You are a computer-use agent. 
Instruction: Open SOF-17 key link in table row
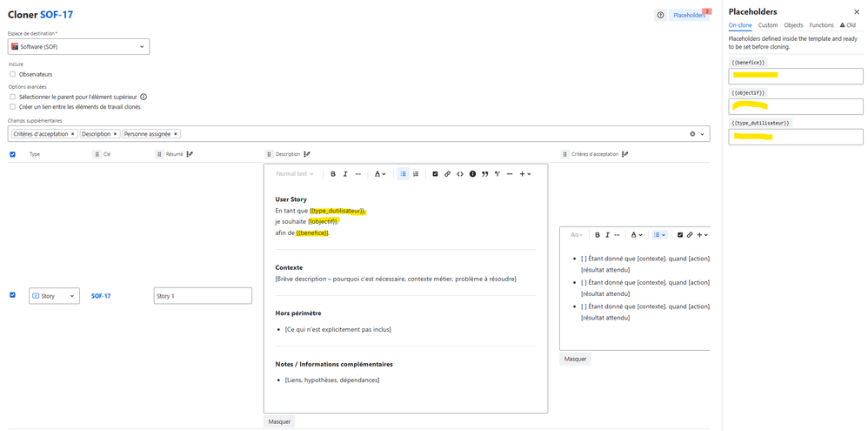point(101,296)
